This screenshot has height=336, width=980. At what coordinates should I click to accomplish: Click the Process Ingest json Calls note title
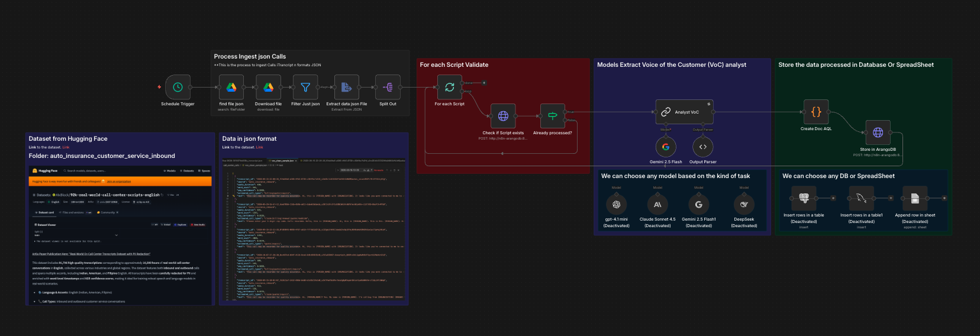pyautogui.click(x=250, y=57)
